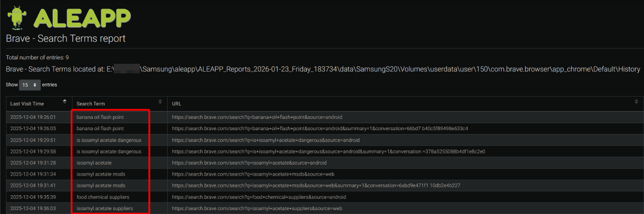Select timestamp 2025-12-04 19:31:34
This screenshot has width=644, height=214.
pyautogui.click(x=33, y=174)
